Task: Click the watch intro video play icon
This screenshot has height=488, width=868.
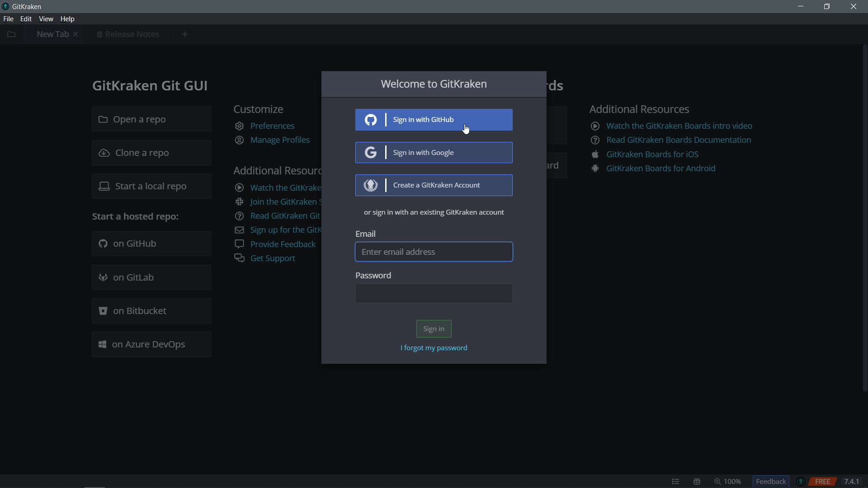Action: (x=595, y=126)
